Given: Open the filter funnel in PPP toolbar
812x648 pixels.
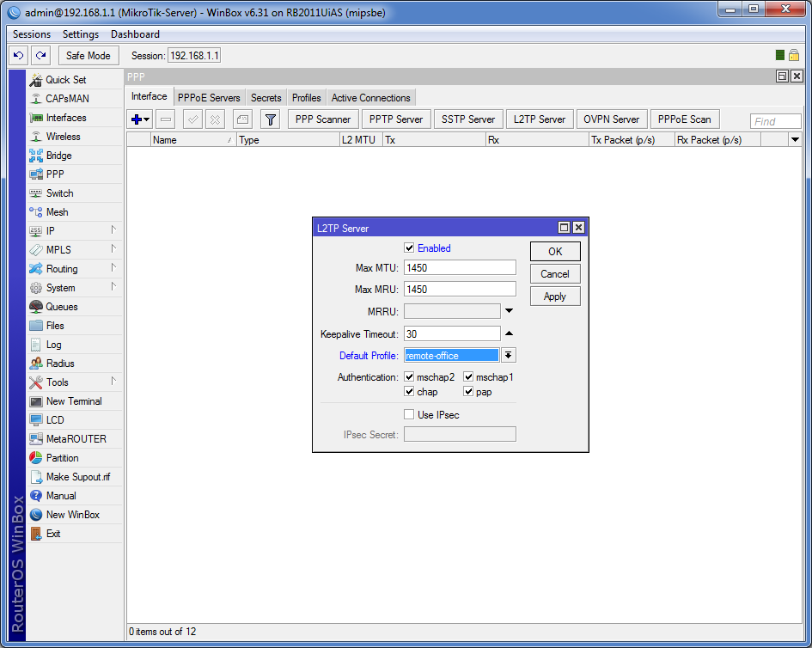Looking at the screenshot, I should pyautogui.click(x=271, y=119).
